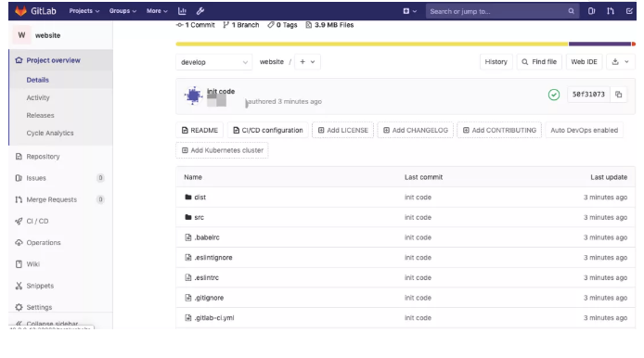
Task: Click Add LICENSE
Action: (342, 130)
